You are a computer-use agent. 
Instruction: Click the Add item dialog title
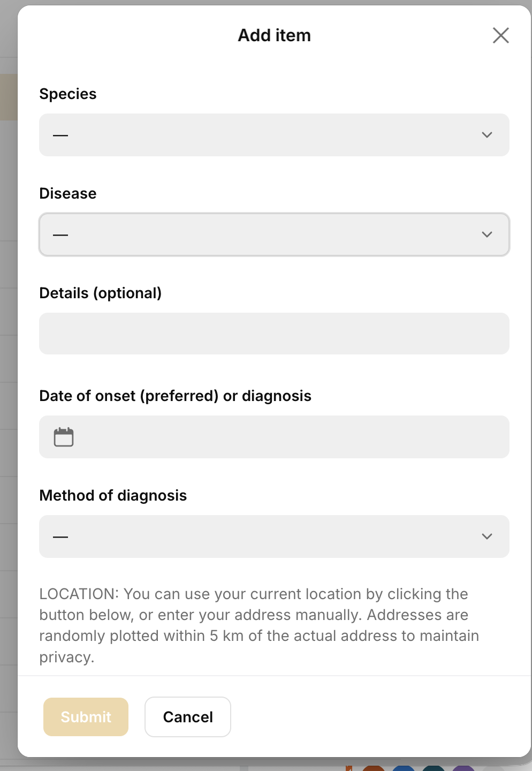(274, 35)
